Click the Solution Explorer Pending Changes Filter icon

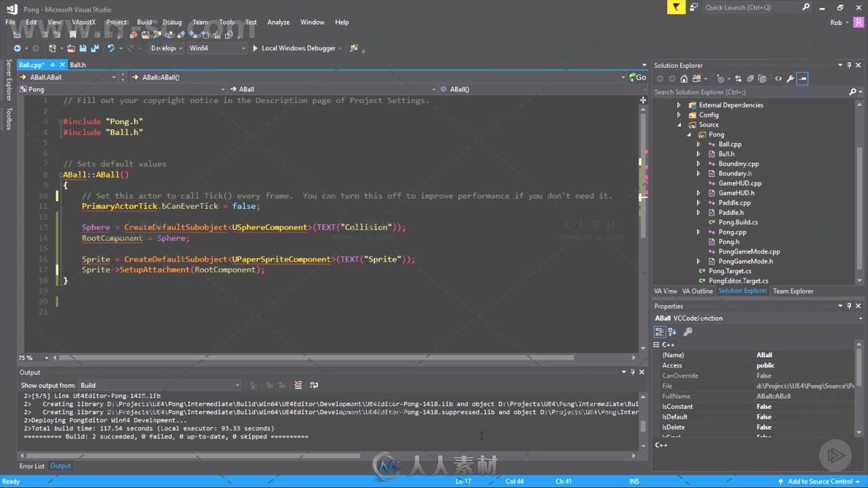tap(722, 79)
